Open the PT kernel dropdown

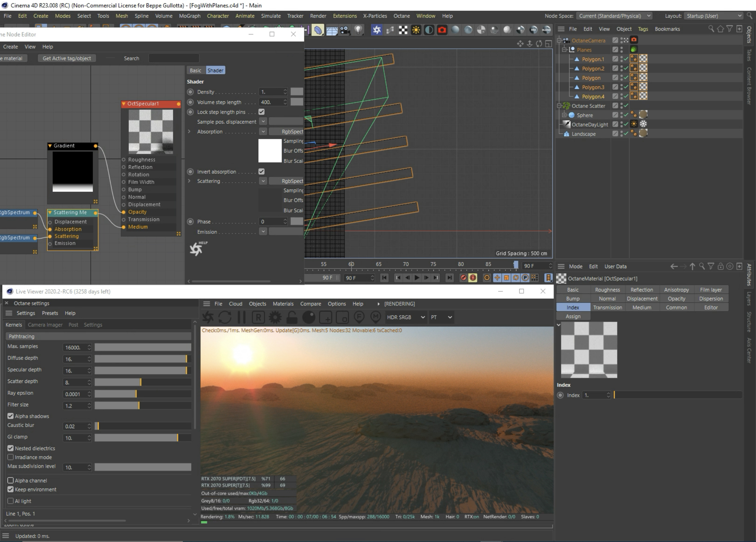point(441,317)
